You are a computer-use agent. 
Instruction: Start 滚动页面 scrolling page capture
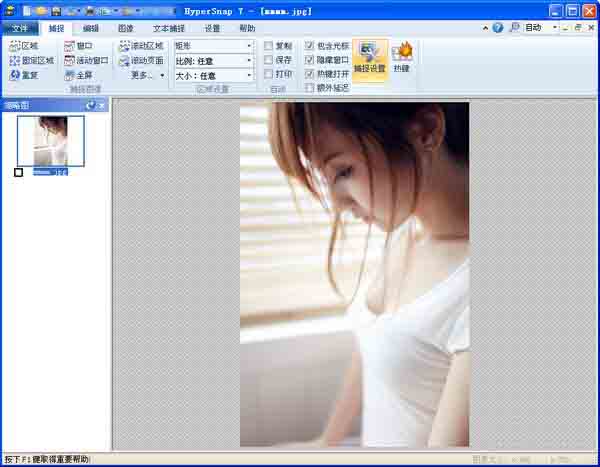(141, 60)
